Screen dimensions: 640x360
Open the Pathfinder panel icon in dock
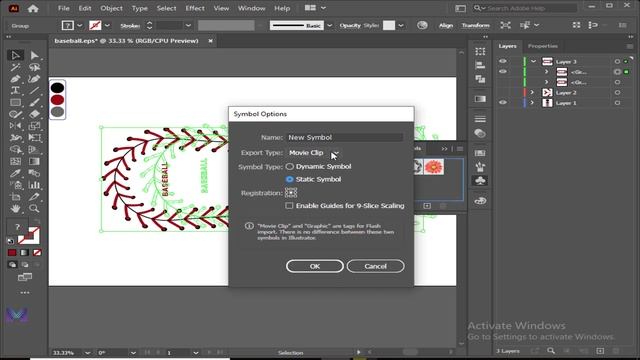(480, 79)
